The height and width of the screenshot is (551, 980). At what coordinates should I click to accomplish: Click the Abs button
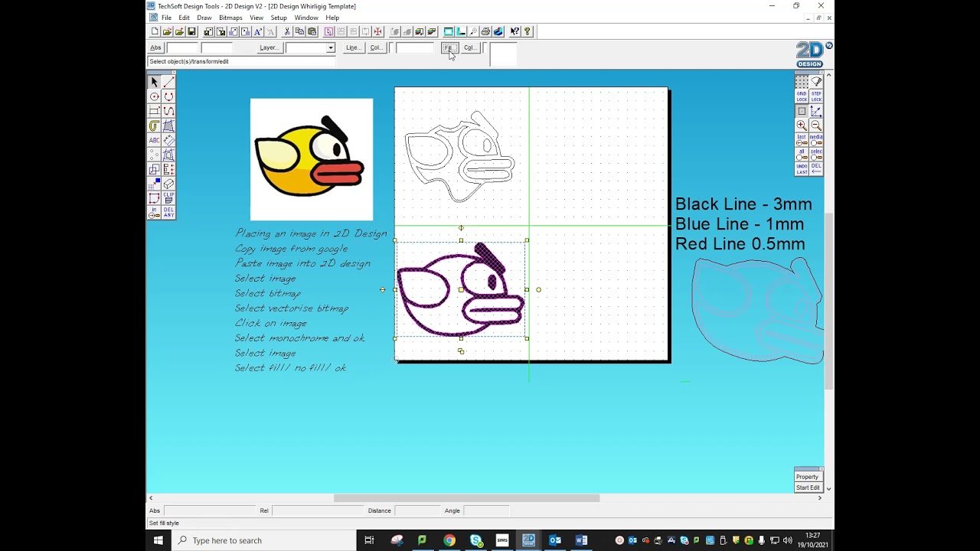tap(155, 47)
